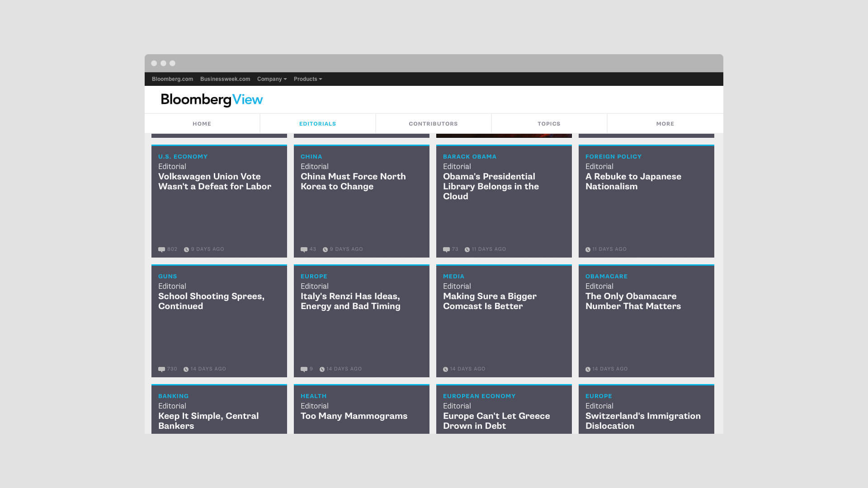The width and height of the screenshot is (868, 488).
Task: Click Europe category above Italy's Renzi headline
Action: (314, 277)
